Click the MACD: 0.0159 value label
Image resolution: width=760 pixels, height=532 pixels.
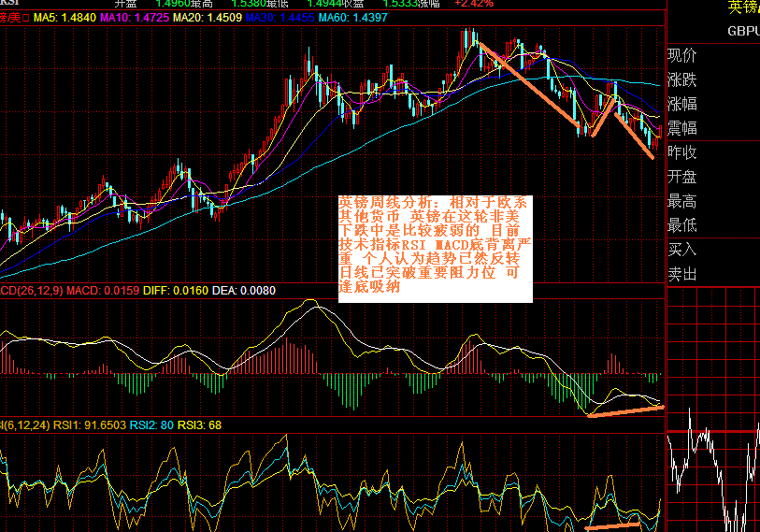pos(103,291)
